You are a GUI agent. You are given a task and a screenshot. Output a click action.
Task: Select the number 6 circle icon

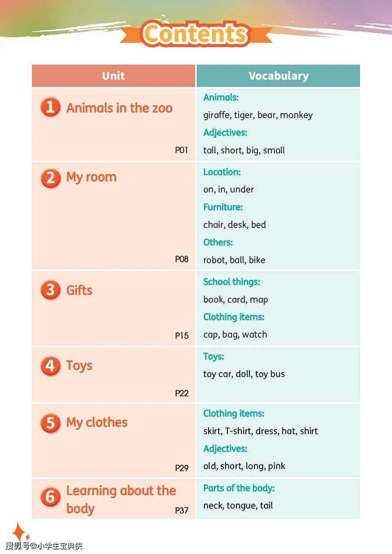pyautogui.click(x=50, y=497)
